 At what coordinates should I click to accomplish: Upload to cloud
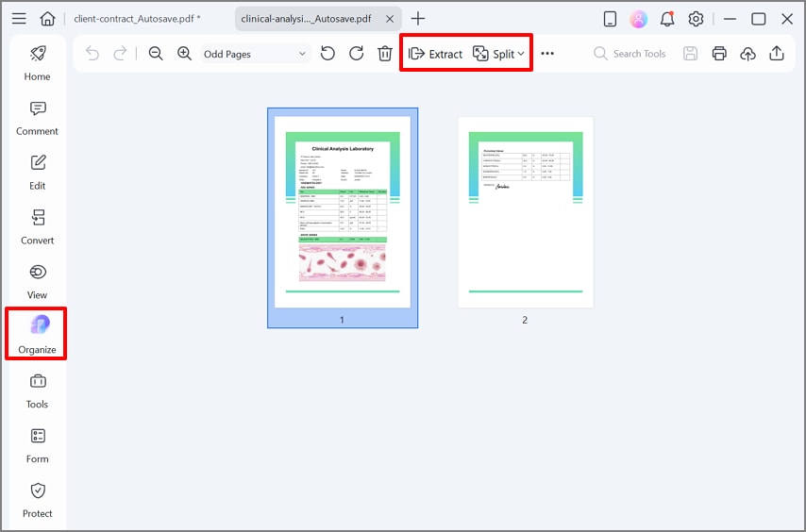point(747,54)
